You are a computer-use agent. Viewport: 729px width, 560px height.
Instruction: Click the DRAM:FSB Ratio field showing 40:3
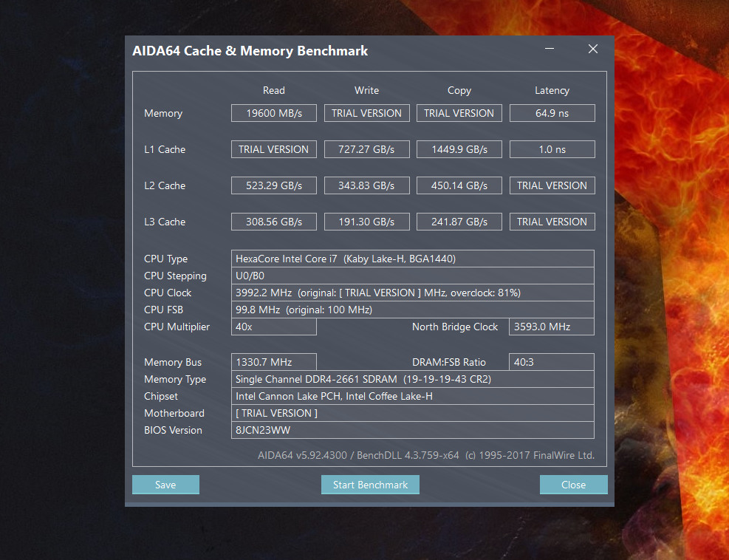(551, 362)
